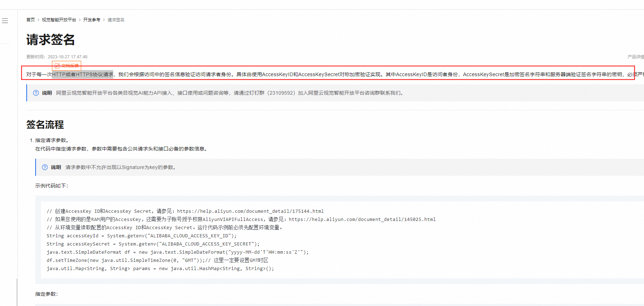
Task: Click the 示例代码如下 label
Action: 52,186
